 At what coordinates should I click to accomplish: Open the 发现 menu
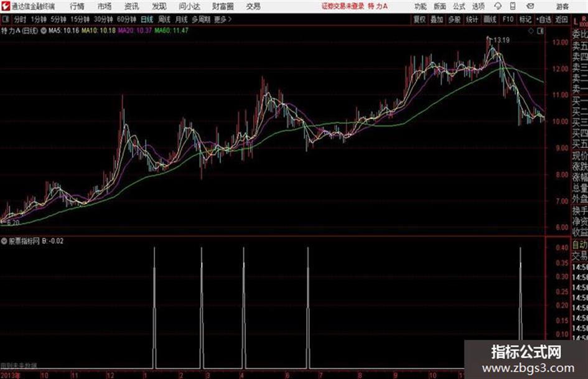point(159,6)
